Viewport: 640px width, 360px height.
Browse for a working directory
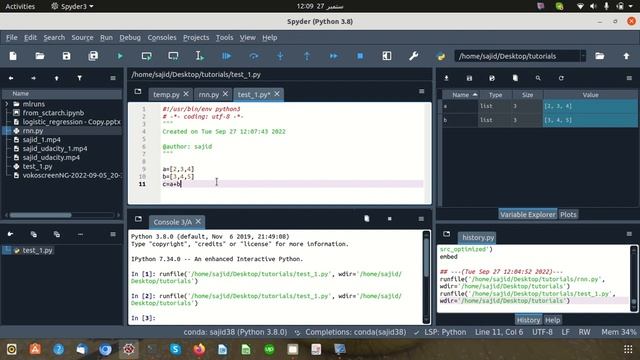pyautogui.click(x=600, y=56)
